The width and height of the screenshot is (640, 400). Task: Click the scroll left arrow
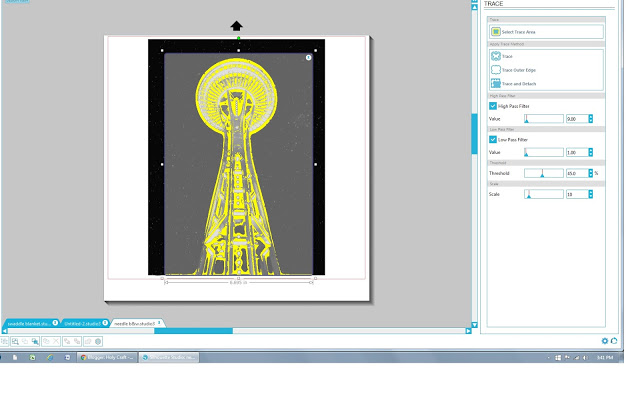point(4,331)
